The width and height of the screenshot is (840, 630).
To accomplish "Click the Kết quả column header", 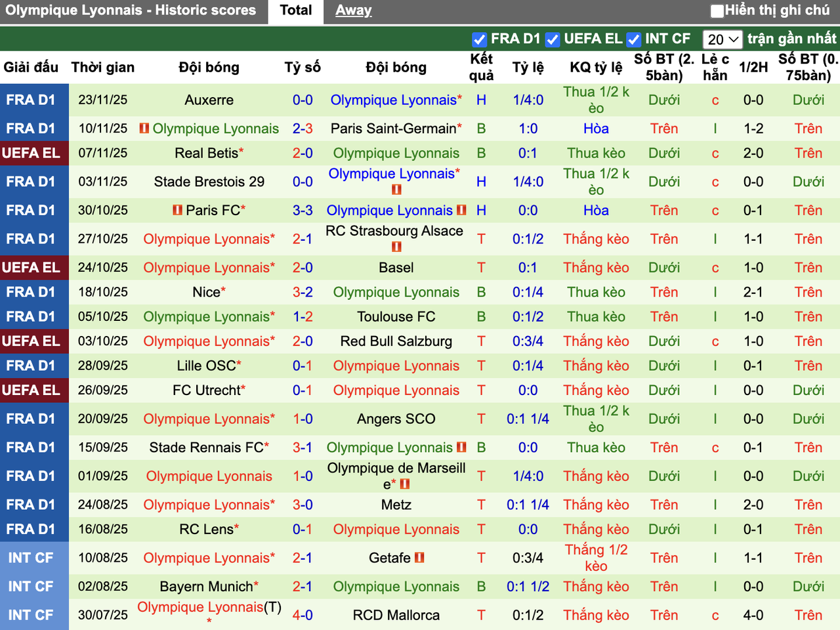I will coord(481,68).
